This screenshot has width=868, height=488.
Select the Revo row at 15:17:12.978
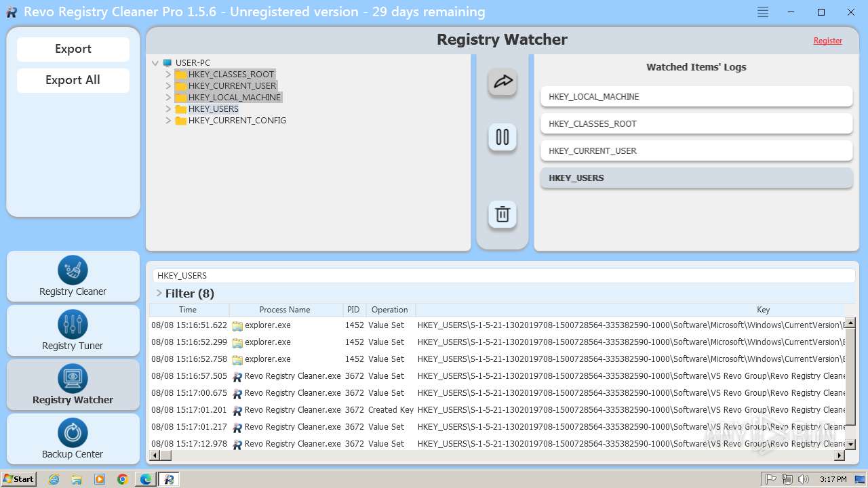(x=497, y=444)
